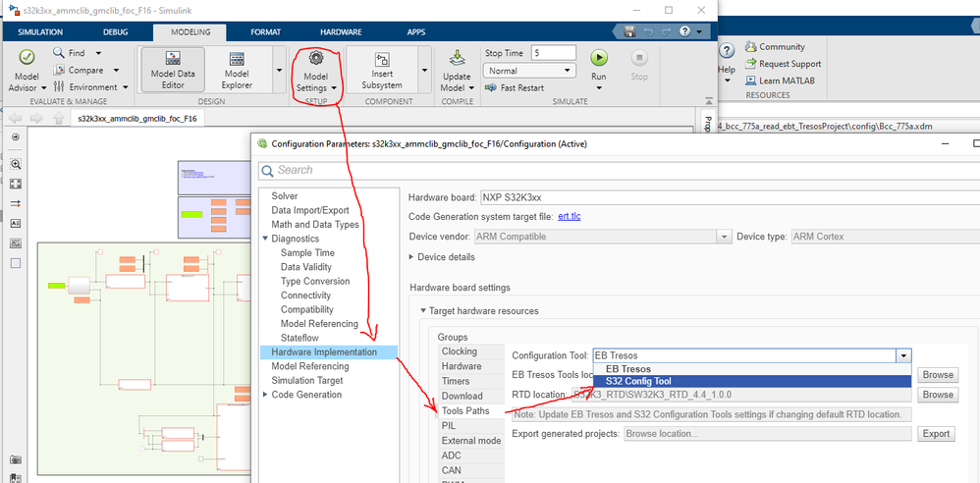Screen dimensions: 980x483
Task: Select the Clocking group
Action: (471, 351)
